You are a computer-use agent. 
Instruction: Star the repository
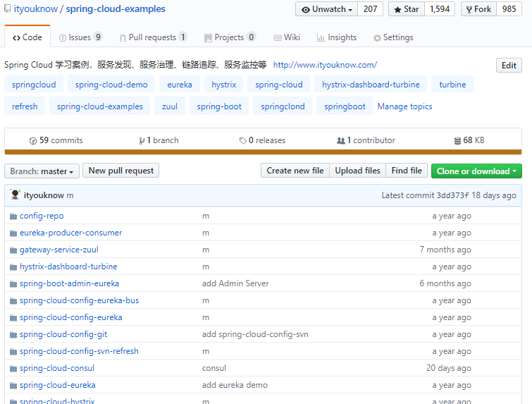(407, 9)
